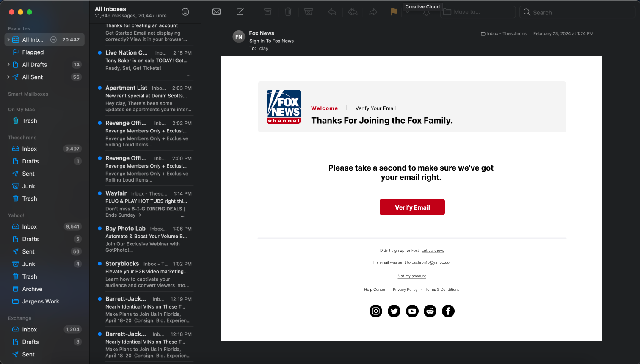Screen dimensions: 640x364
Task: Open Revenge Official email from 2:02 PM
Action: pyautogui.click(x=144, y=133)
